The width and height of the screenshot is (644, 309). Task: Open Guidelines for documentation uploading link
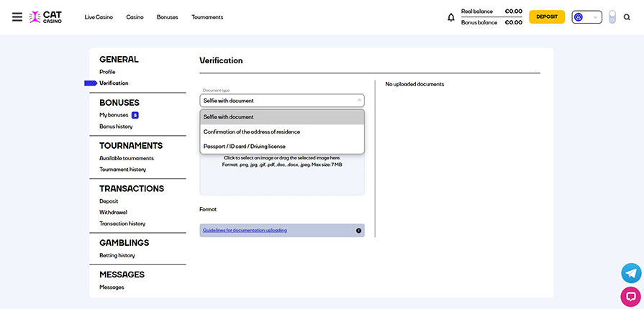[x=245, y=231]
